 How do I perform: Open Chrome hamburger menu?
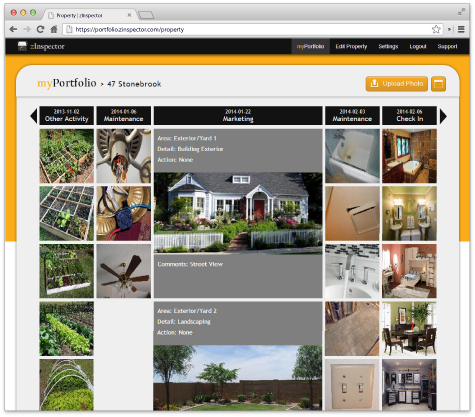point(461,29)
